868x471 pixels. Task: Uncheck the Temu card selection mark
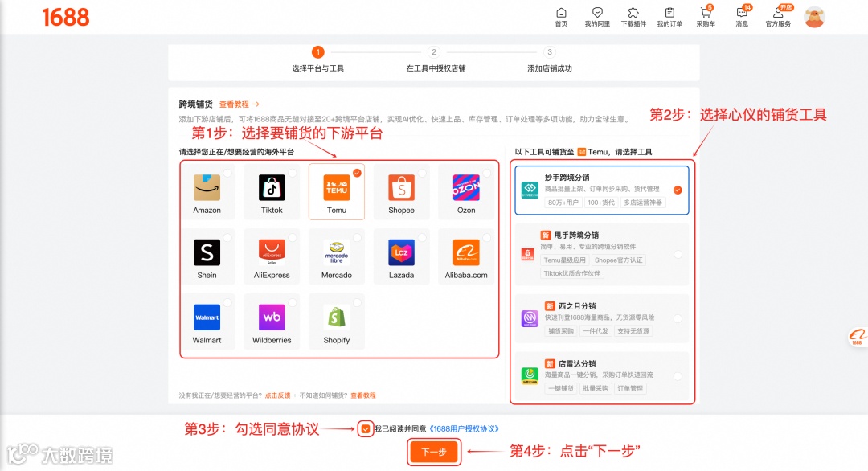tap(357, 173)
